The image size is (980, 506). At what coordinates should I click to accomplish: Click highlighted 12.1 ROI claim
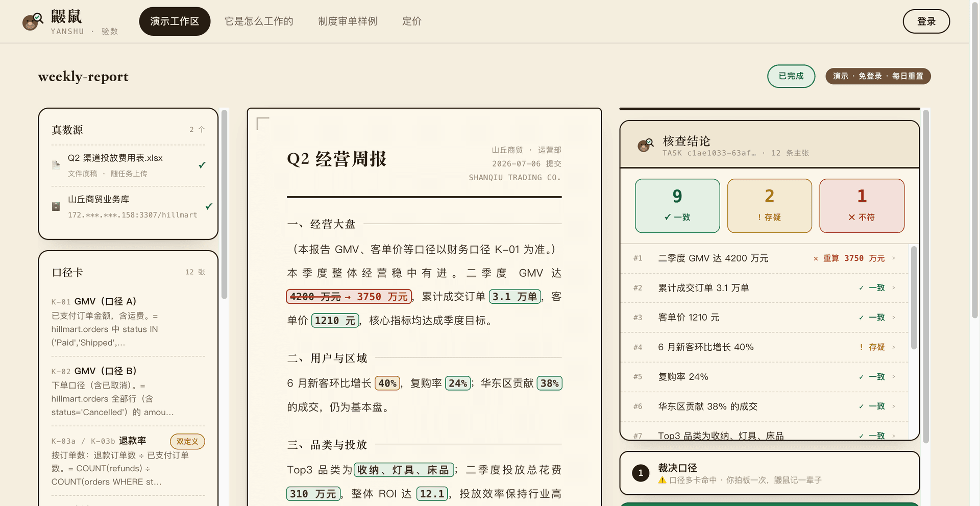[432, 494]
